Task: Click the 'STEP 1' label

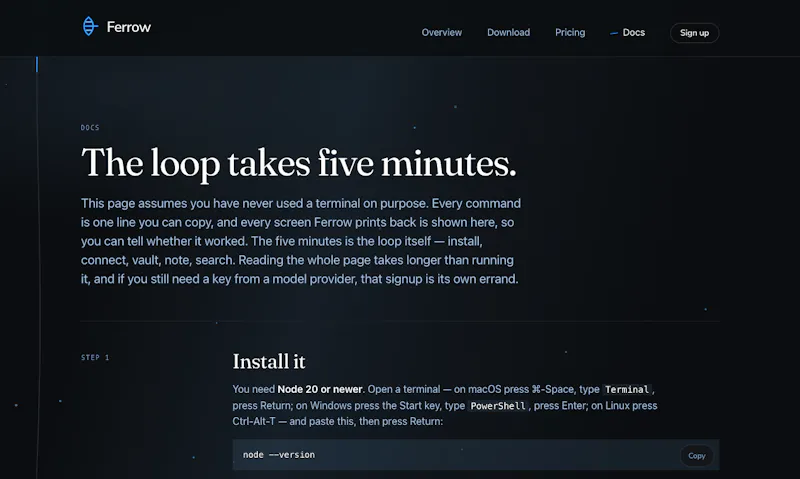Action: tap(95, 358)
